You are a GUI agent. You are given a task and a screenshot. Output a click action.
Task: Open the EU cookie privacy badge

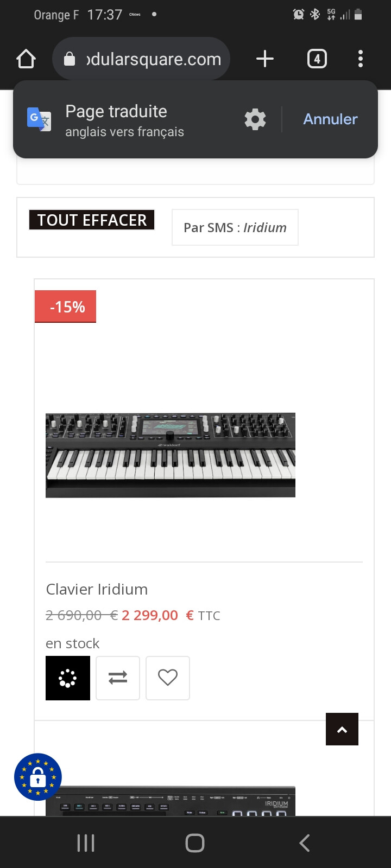(x=38, y=777)
